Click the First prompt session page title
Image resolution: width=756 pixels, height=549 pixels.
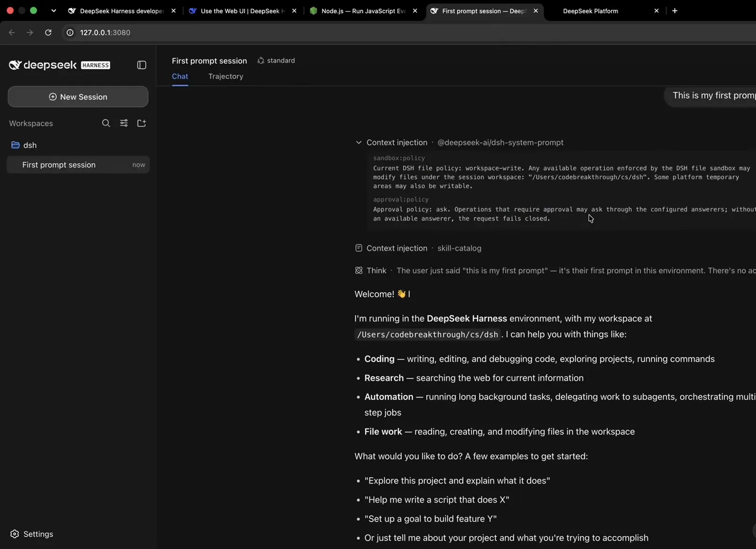pos(209,61)
